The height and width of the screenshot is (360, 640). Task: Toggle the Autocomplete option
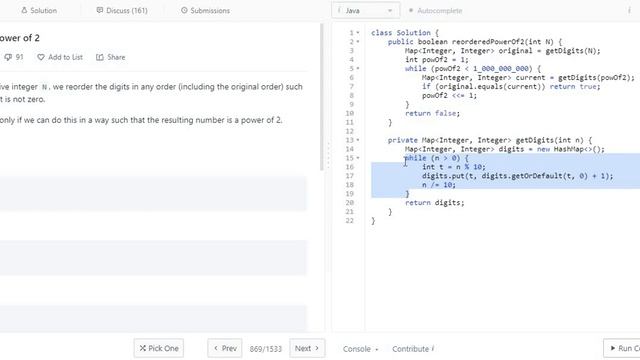tap(435, 11)
